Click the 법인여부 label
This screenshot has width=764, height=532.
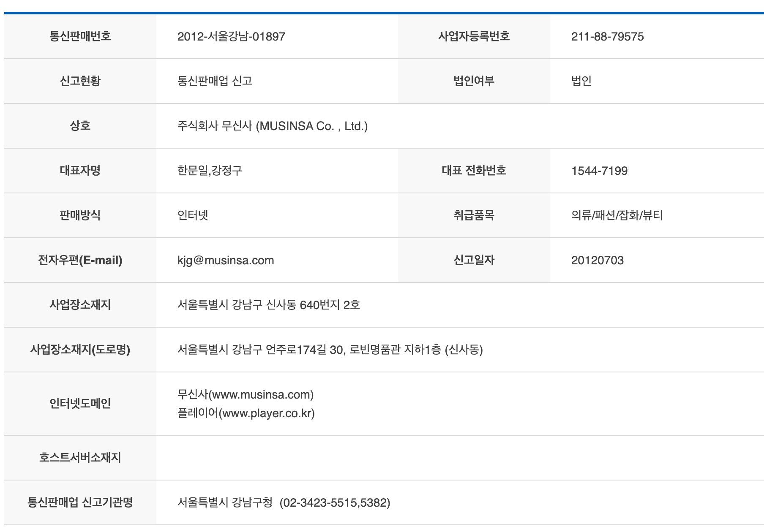(x=474, y=81)
